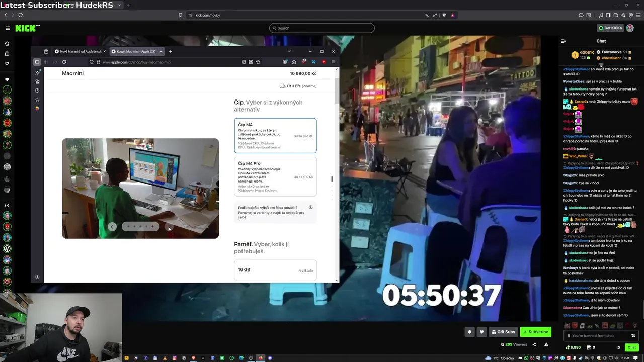Open new tab in streamed browser
The image size is (644, 362).
(x=171, y=51)
